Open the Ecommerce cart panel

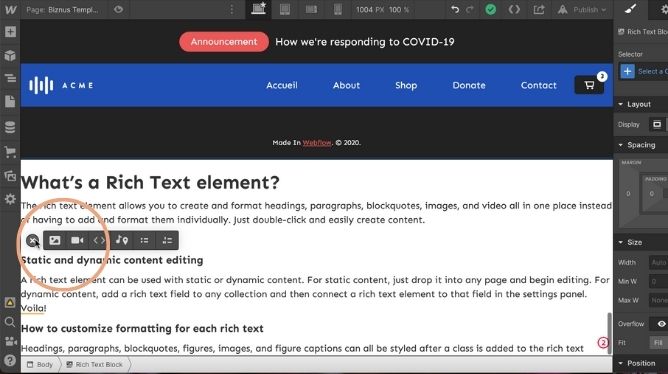(10, 152)
